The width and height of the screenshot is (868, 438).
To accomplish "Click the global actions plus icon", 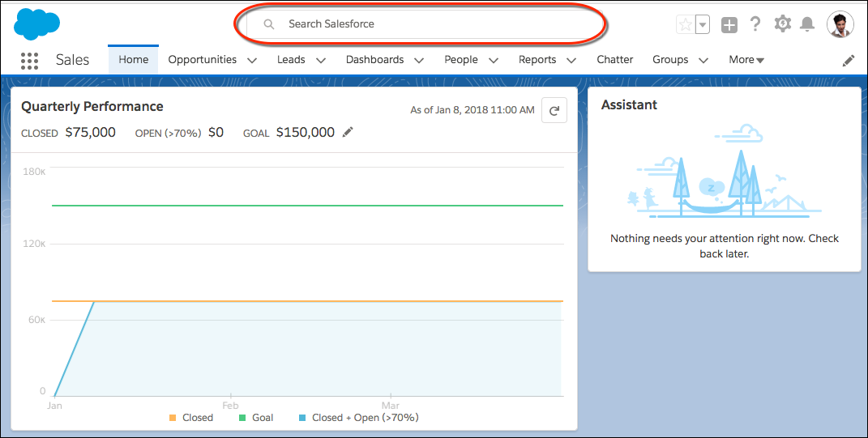I will [x=729, y=24].
